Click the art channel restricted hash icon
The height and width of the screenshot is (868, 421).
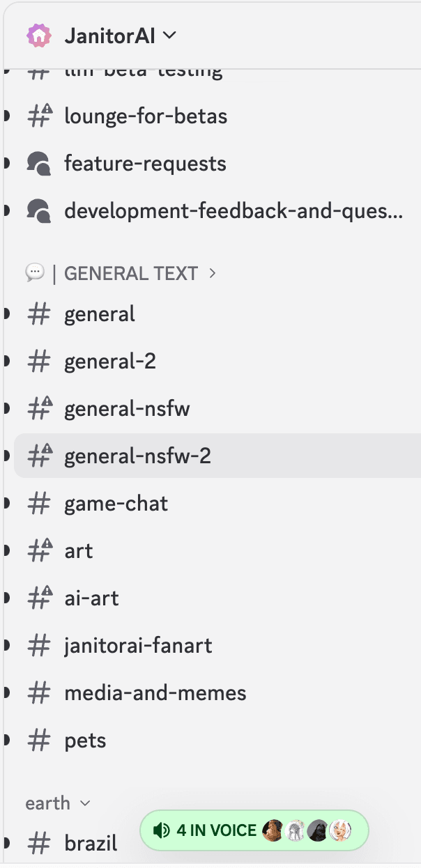tap(40, 550)
